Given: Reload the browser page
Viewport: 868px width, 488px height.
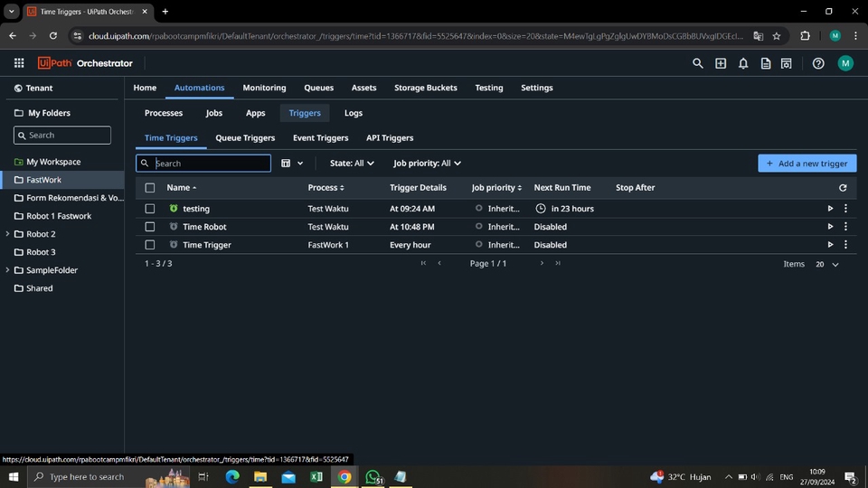Looking at the screenshot, I should pos(53,36).
